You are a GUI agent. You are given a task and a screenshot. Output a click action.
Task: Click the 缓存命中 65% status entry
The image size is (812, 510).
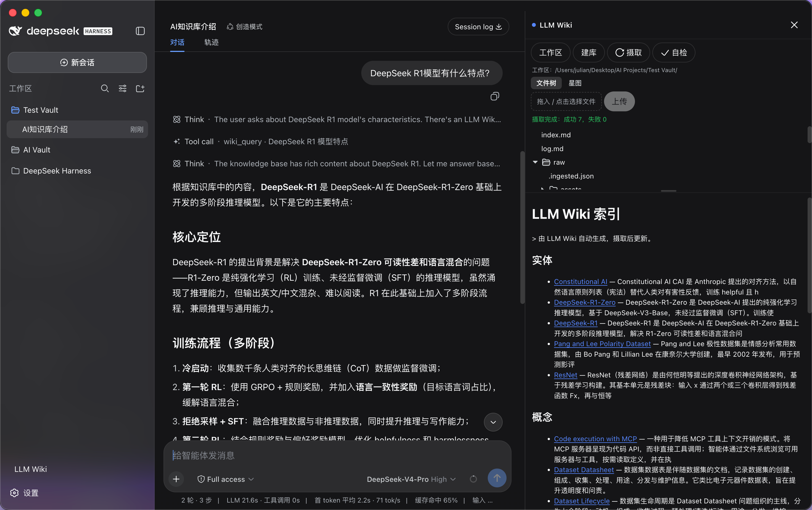(436, 500)
